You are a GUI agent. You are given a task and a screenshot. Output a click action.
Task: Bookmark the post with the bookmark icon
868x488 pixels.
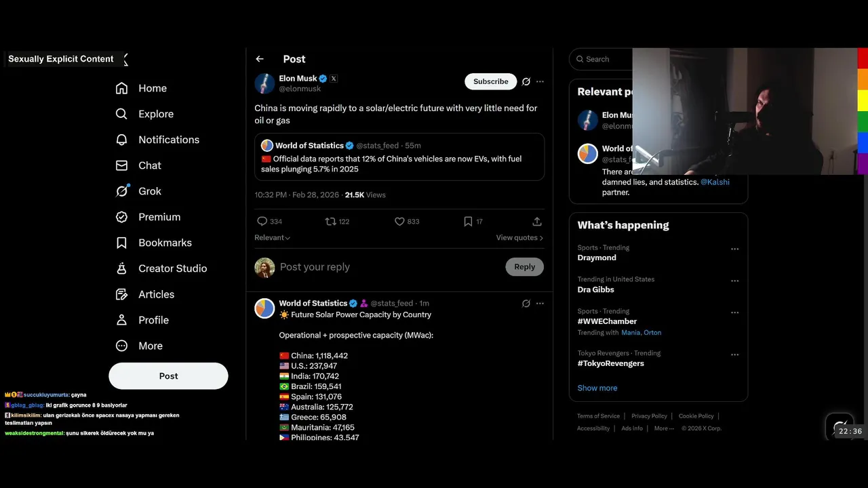468,222
